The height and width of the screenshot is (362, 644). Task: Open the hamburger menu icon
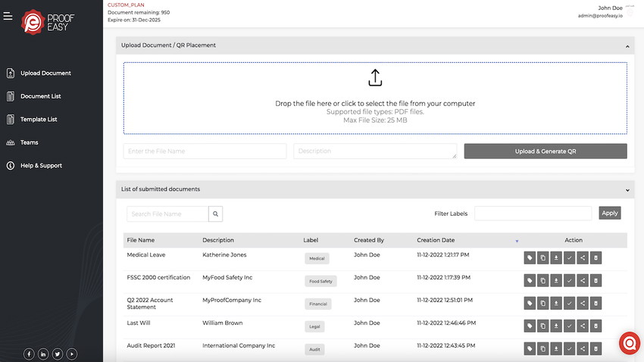(8, 16)
